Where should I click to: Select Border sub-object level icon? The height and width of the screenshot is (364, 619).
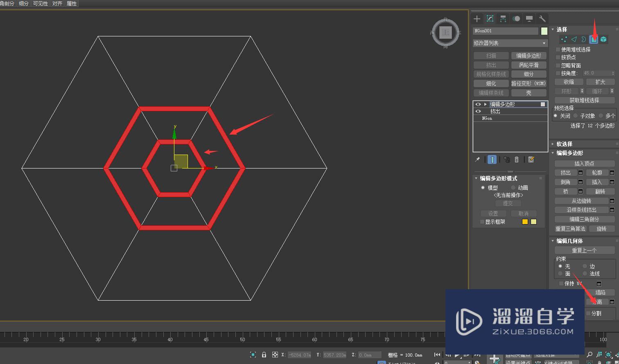(x=584, y=39)
